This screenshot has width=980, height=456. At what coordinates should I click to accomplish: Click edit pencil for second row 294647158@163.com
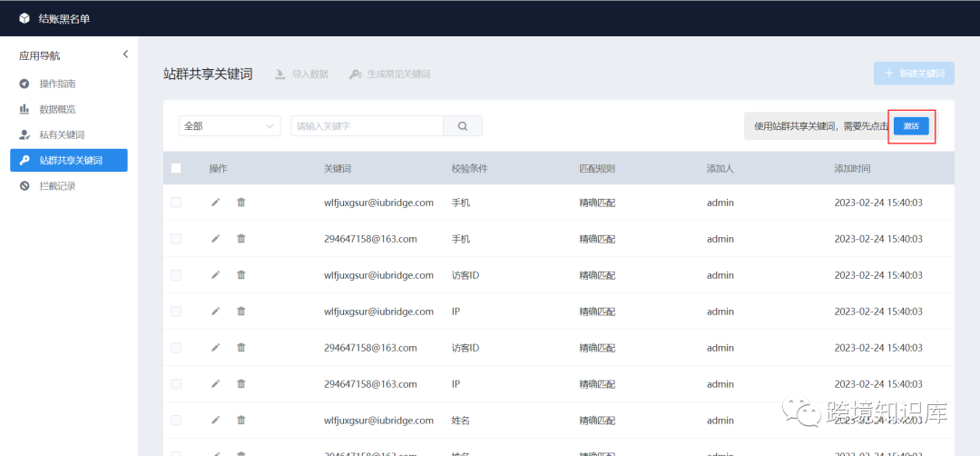point(215,239)
